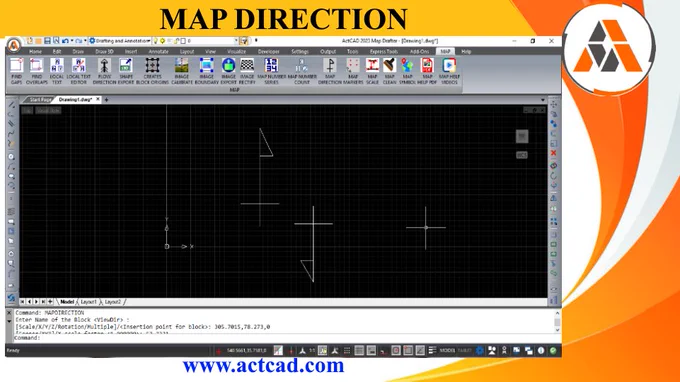Open the Map Symbol tool
Viewport: 680px width, 382px height.
pos(407,71)
